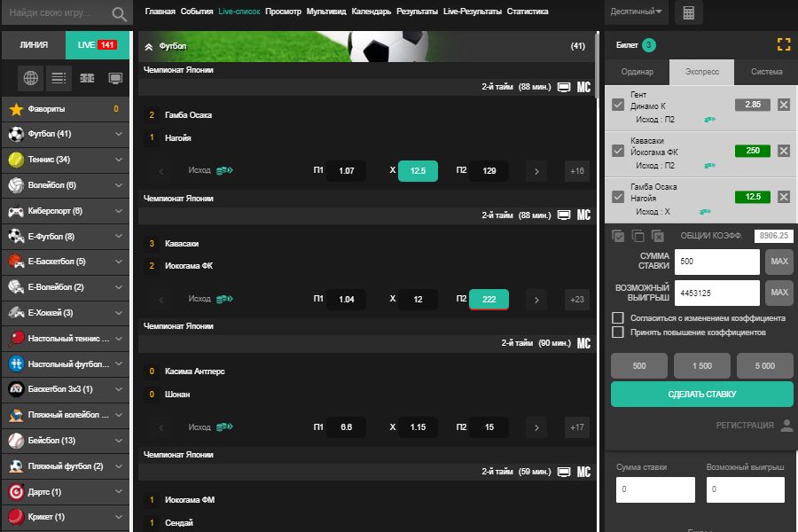Remove Гент vs Динамо К bet
This screenshot has width=798, height=532.
783,105
